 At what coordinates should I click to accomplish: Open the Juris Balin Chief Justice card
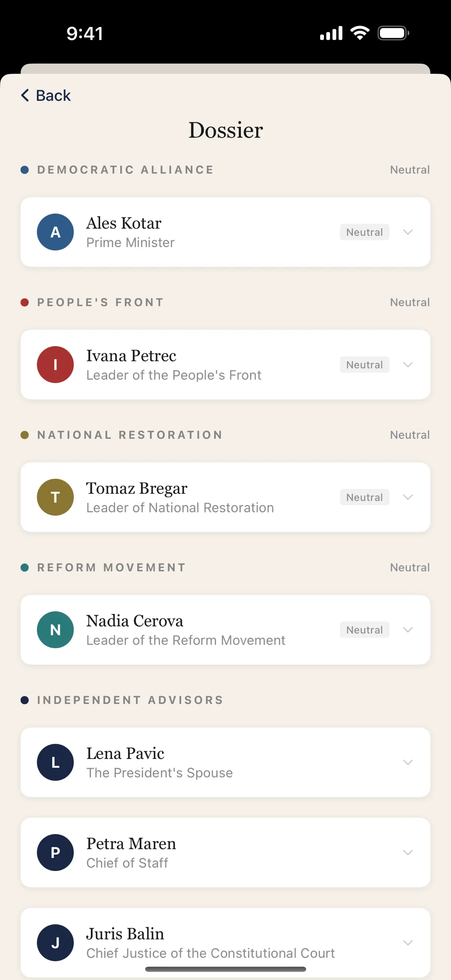click(x=225, y=943)
